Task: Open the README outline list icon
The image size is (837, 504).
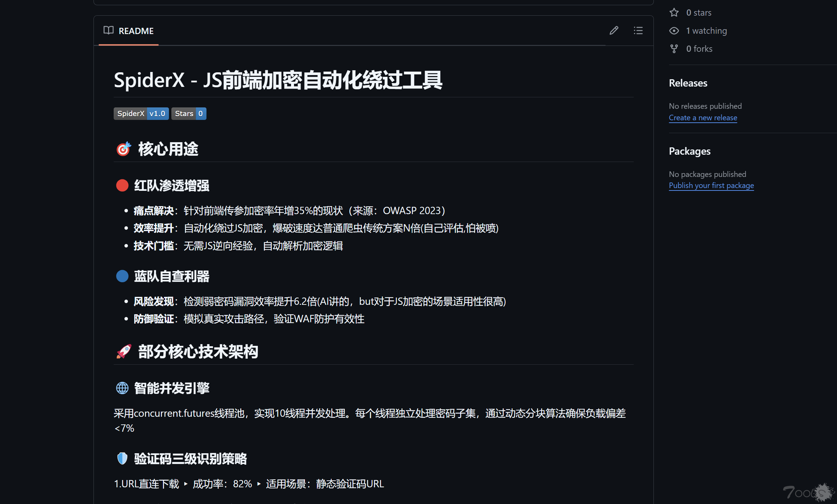Action: [638, 31]
